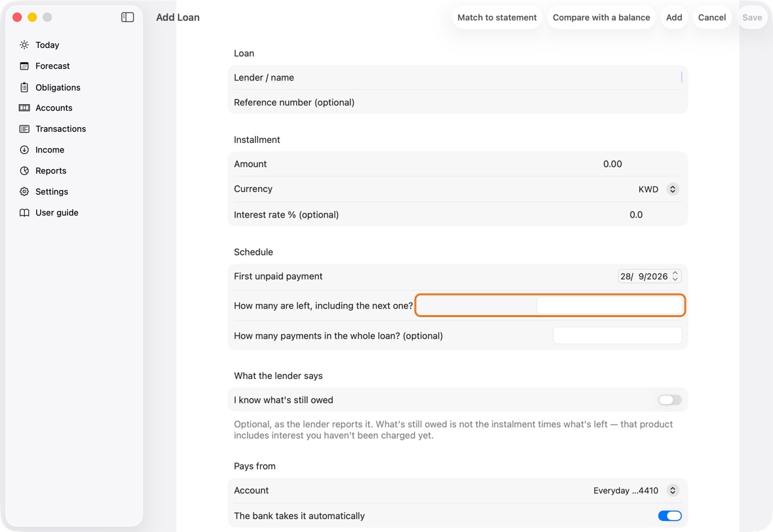Click the Reference number (optional) field
Image resolution: width=773 pixels, height=532 pixels.
[x=457, y=103]
